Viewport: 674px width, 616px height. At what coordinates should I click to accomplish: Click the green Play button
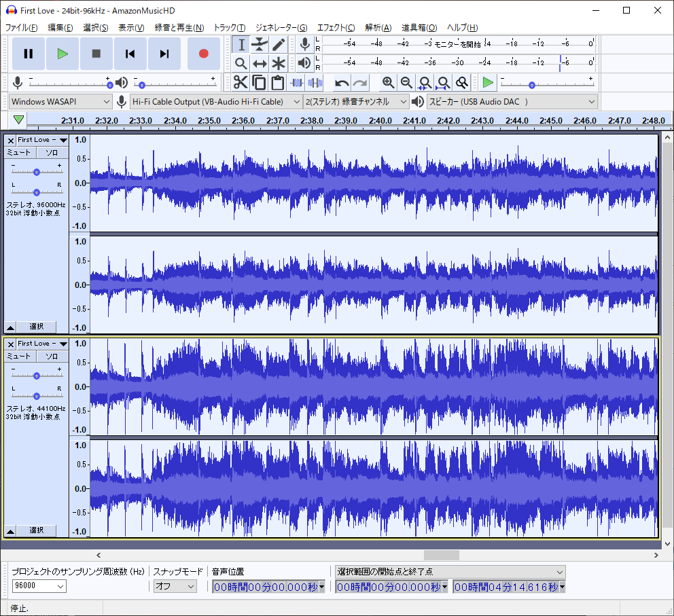(63, 54)
